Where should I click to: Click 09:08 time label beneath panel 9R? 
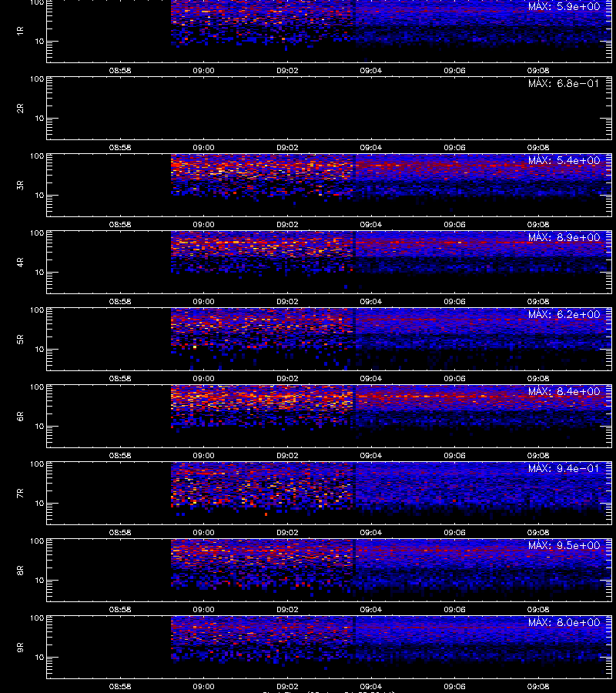(x=538, y=686)
